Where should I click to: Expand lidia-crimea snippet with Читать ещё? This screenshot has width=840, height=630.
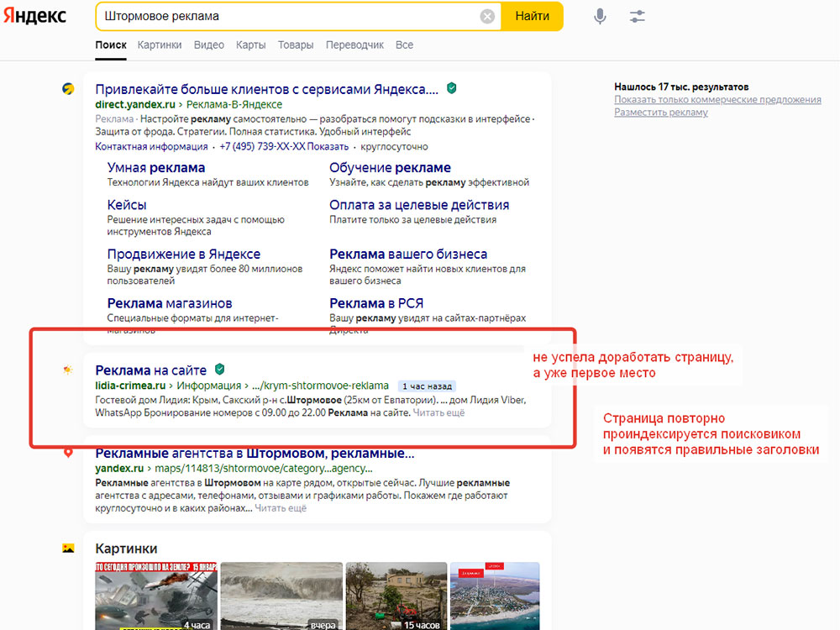click(438, 412)
